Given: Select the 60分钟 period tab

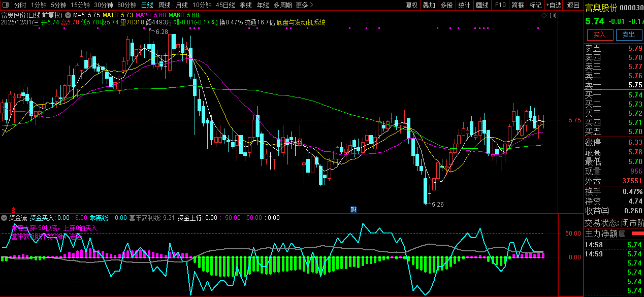Looking at the screenshot, I should tap(126, 5).
